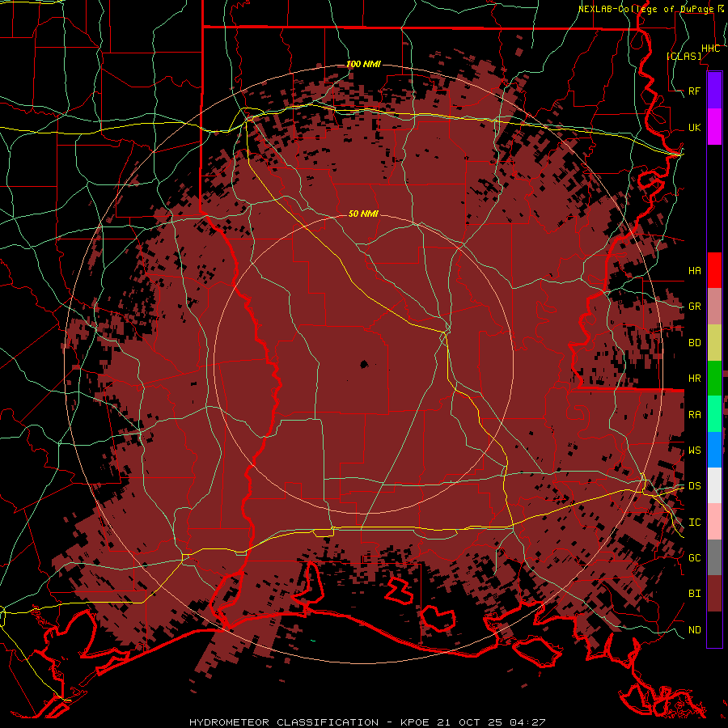Click the 'HHC' product label
This screenshot has width=728, height=728.
710,49
